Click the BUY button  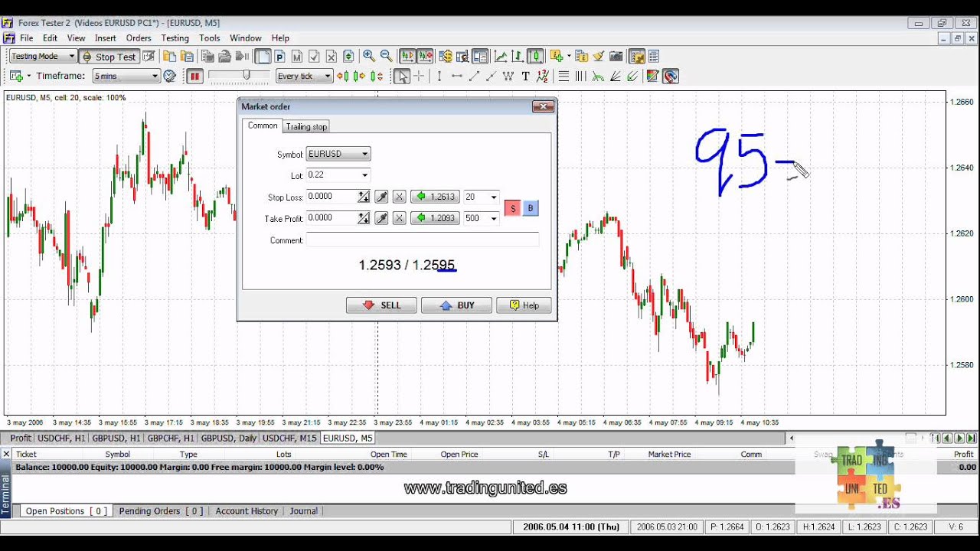click(x=456, y=305)
